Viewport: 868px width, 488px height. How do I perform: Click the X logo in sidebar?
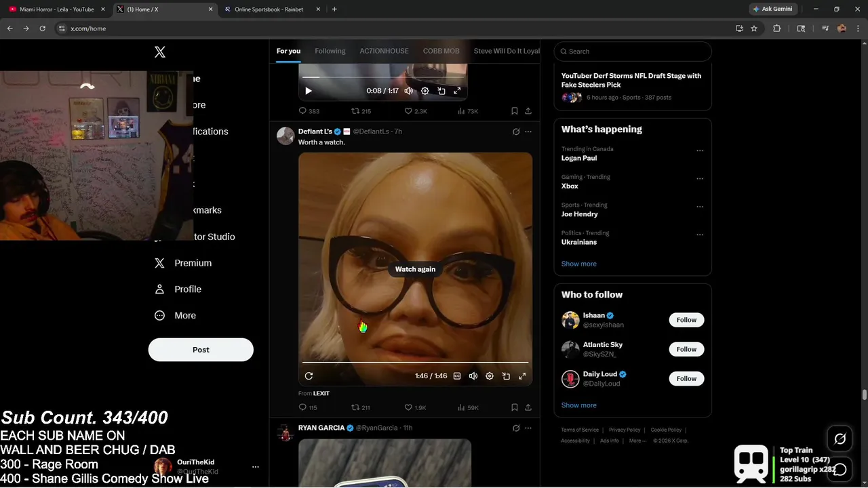pos(160,52)
